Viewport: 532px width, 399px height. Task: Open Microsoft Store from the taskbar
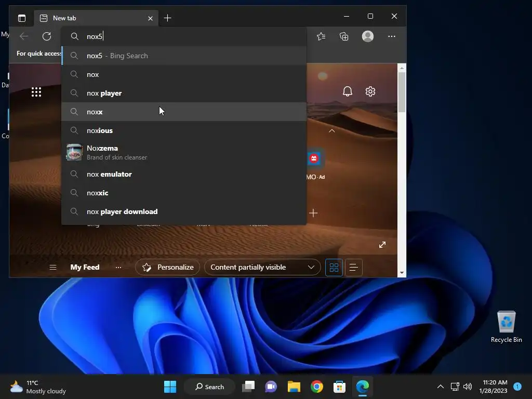click(339, 387)
